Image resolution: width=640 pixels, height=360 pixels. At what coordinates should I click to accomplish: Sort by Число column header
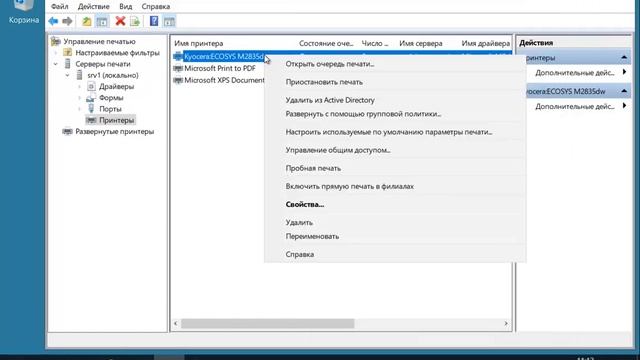point(376,43)
